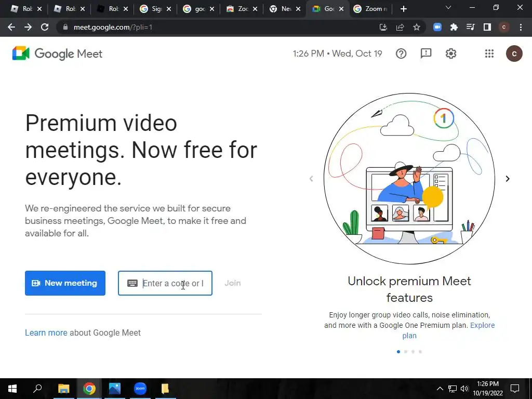Open the Chrome profile avatar

point(504,27)
